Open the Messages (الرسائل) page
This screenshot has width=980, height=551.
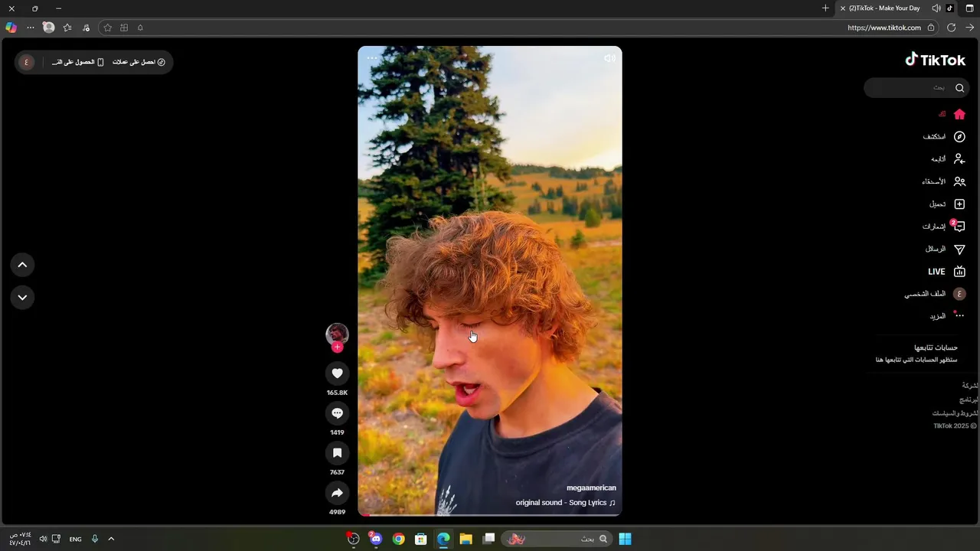click(946, 249)
